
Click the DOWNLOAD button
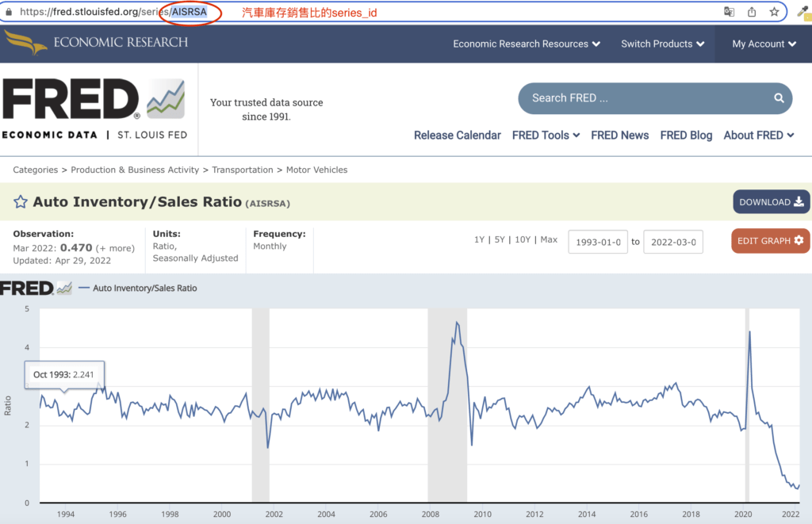[771, 202]
